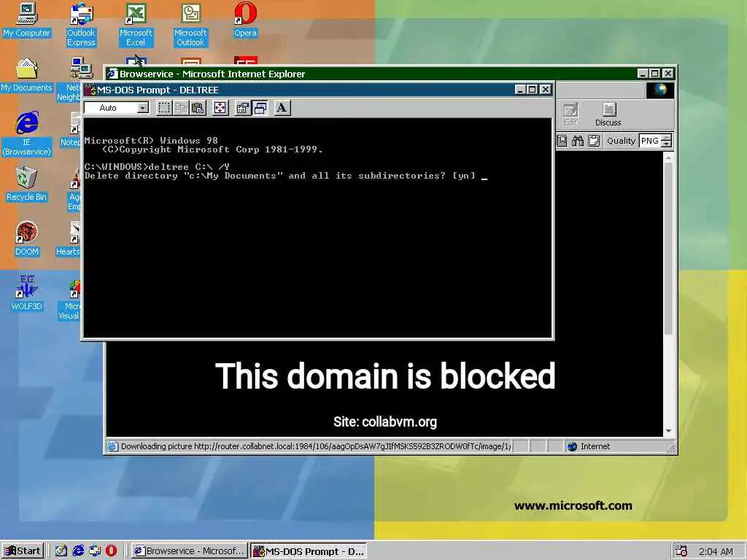Increase Quality using the up spinner arrow
This screenshot has height=560, width=747.
pos(667,137)
